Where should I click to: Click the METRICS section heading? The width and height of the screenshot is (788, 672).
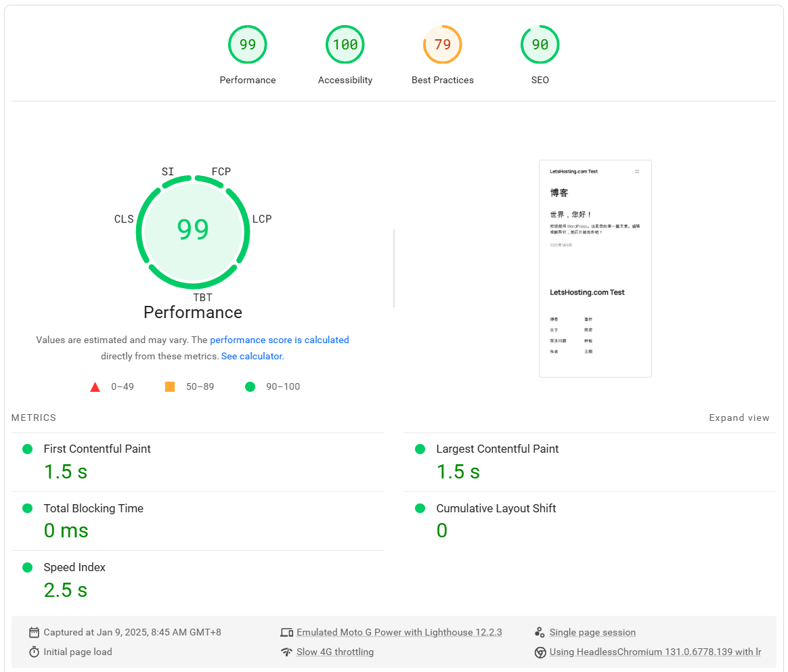(x=34, y=418)
